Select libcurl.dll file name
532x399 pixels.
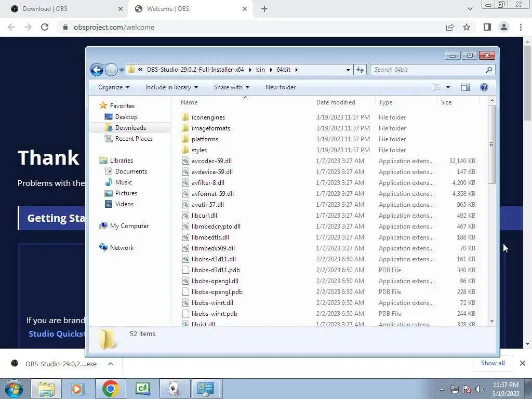(204, 216)
